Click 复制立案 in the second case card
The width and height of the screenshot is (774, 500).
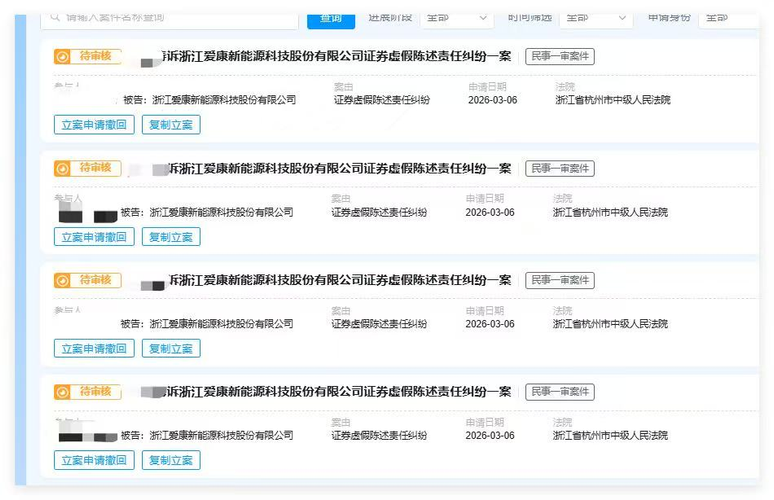pos(171,237)
